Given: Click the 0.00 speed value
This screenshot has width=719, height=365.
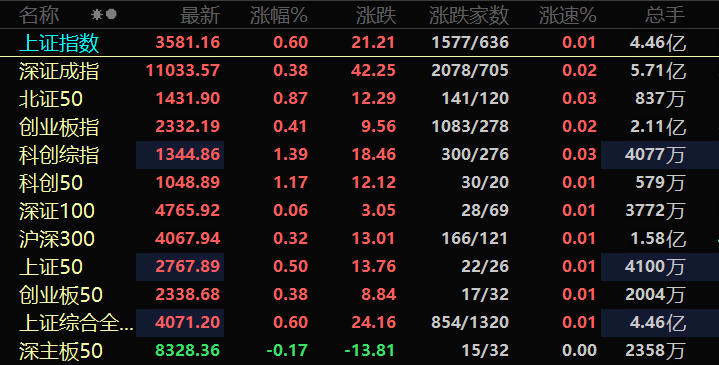Looking at the screenshot, I should coord(580,351).
